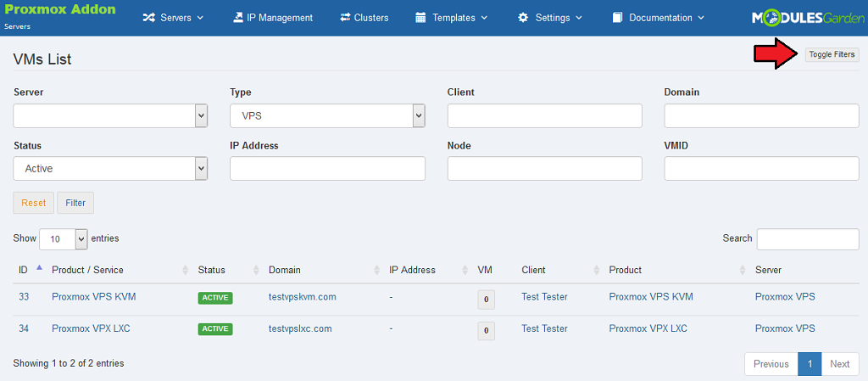Focus the IP Address filter field

[328, 168]
